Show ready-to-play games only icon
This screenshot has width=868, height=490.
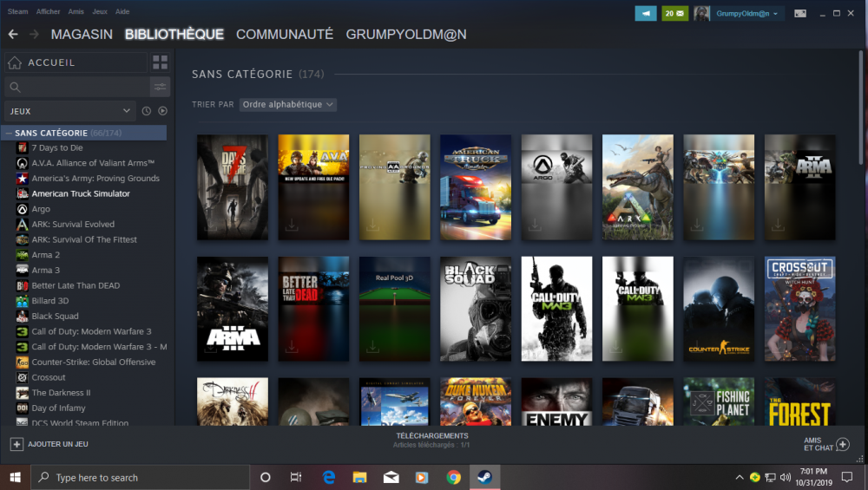tap(163, 111)
